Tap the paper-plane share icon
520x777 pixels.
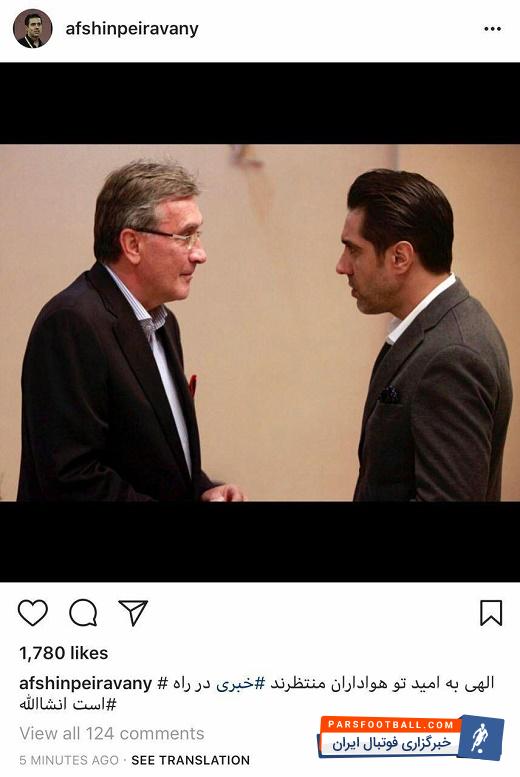[x=133, y=612]
